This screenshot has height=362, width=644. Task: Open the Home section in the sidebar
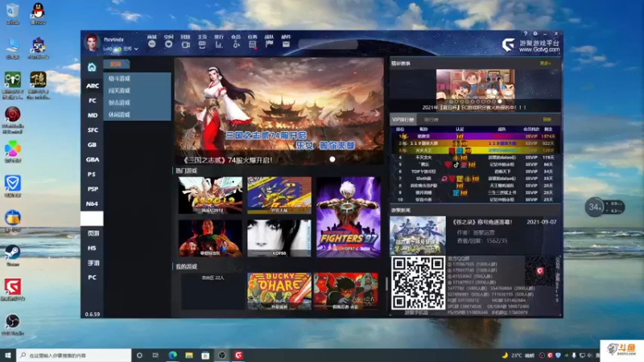92,68
